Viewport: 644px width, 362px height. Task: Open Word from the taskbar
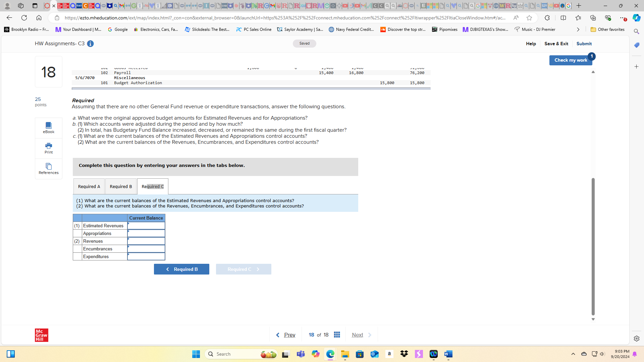point(448,354)
